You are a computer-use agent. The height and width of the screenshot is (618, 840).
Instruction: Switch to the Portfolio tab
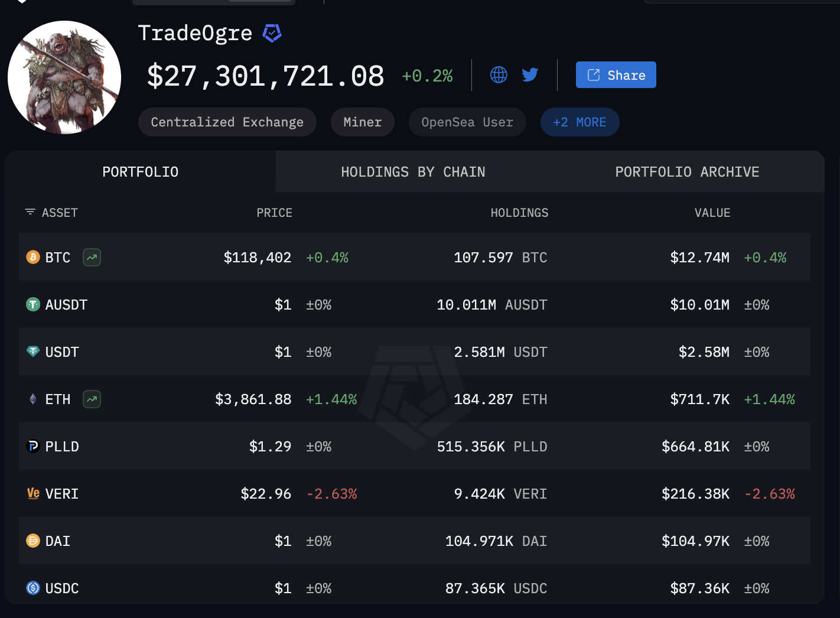140,172
